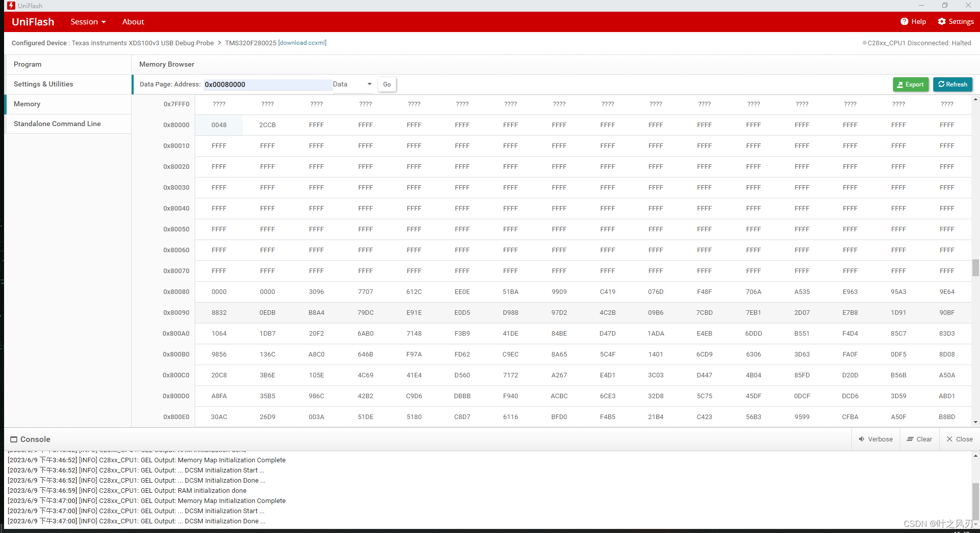The height and width of the screenshot is (533, 980).
Task: Select memory cell value DBBB
Action: [x=462, y=396]
